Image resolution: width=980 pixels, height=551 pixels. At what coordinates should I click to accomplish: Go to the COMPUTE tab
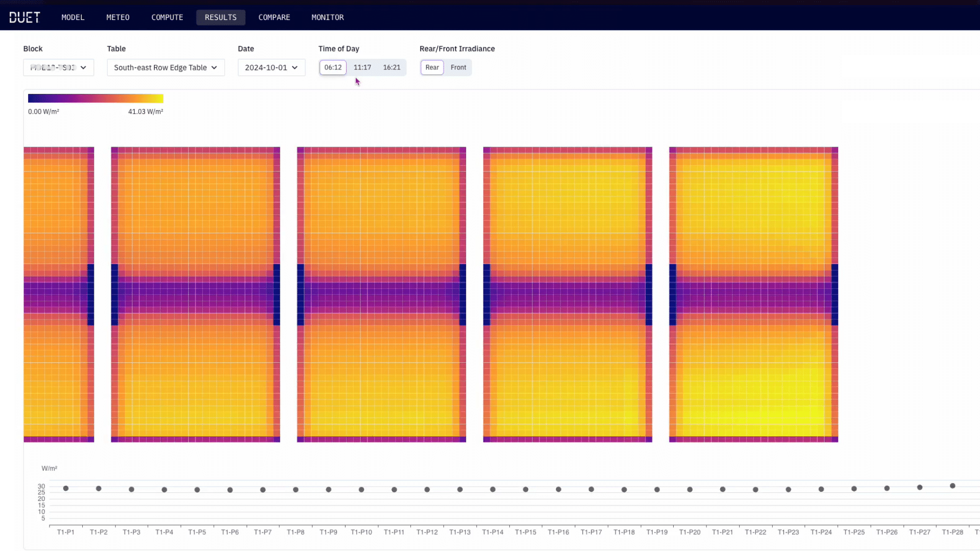pos(167,17)
